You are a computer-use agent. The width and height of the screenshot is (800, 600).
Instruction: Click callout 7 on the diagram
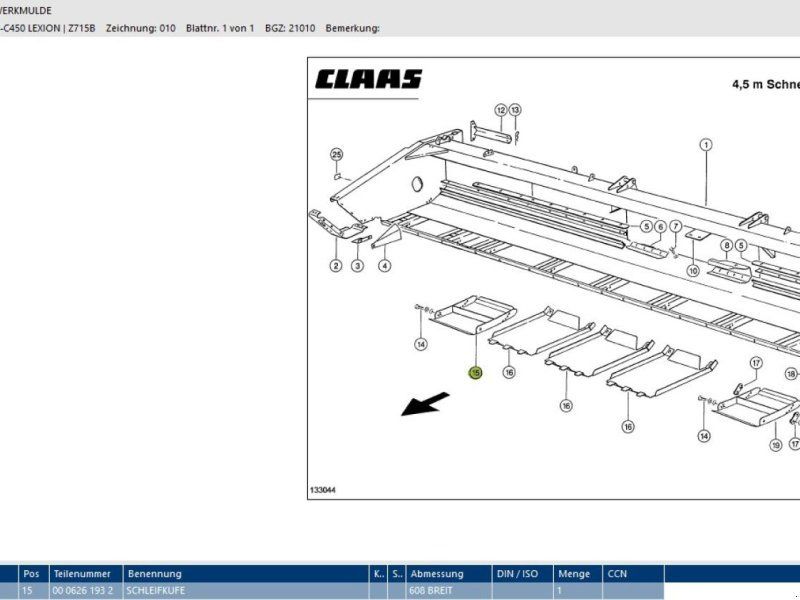pos(676,227)
